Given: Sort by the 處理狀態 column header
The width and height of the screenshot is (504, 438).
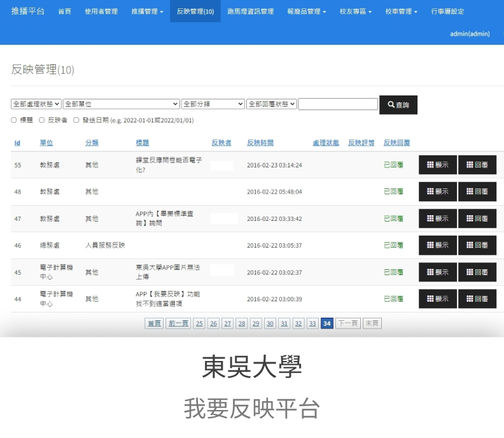Looking at the screenshot, I should tap(326, 143).
